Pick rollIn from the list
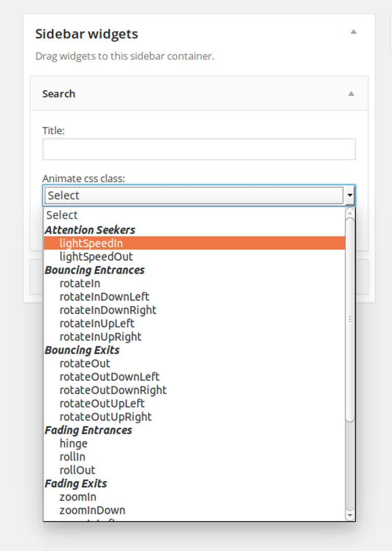Image resolution: width=392 pixels, height=551 pixels. click(x=73, y=457)
